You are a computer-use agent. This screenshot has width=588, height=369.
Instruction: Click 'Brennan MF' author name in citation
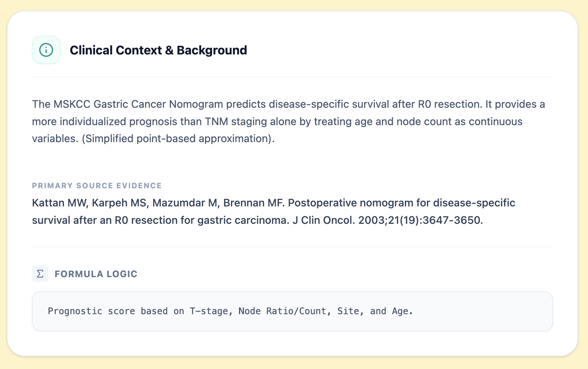pos(253,203)
